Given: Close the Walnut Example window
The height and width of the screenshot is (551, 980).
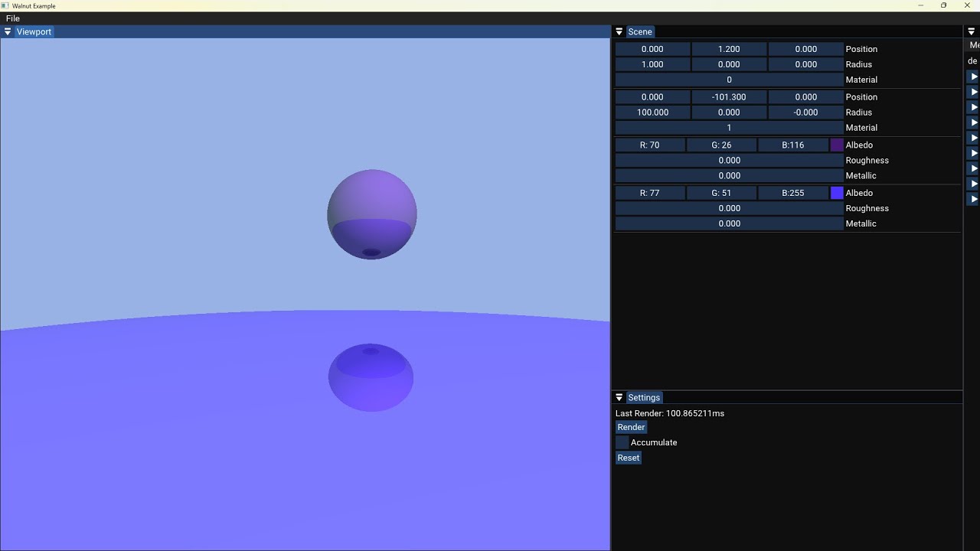Looking at the screenshot, I should click(x=967, y=5).
